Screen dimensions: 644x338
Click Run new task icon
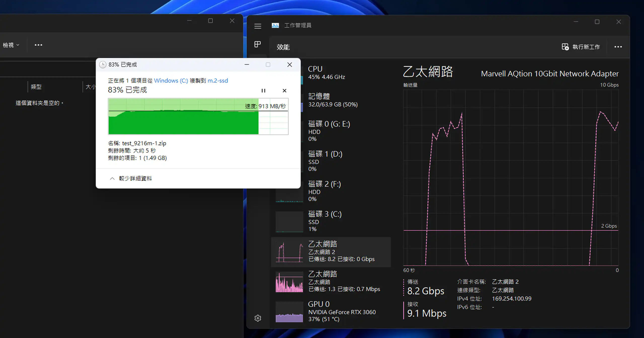coord(565,47)
